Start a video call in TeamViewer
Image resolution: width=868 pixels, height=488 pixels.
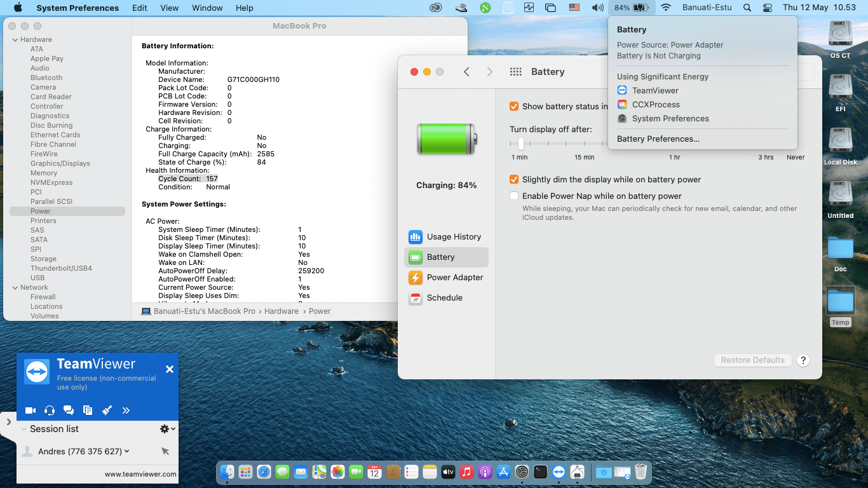coord(30,410)
